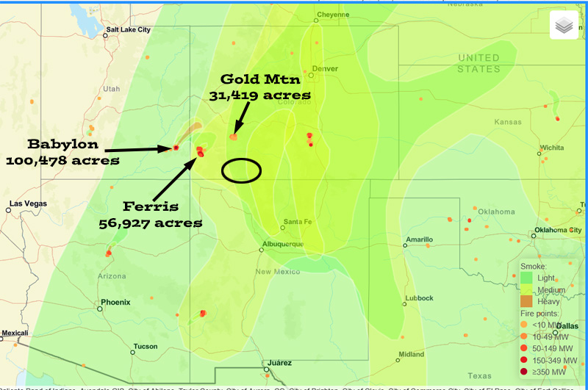Click the Heavy smoke legend swatch
Viewport: 588px width, 390px height.
526,301
